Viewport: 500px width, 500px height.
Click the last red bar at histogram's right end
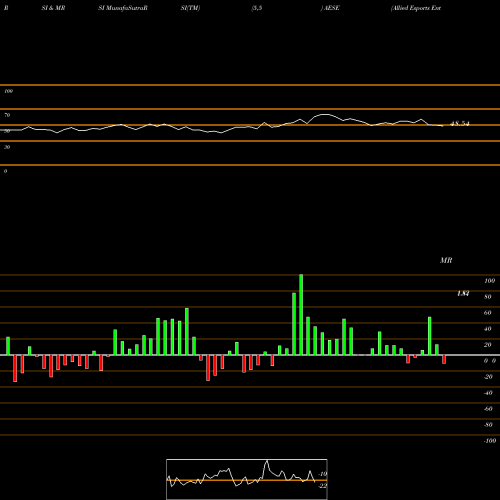(x=444, y=359)
